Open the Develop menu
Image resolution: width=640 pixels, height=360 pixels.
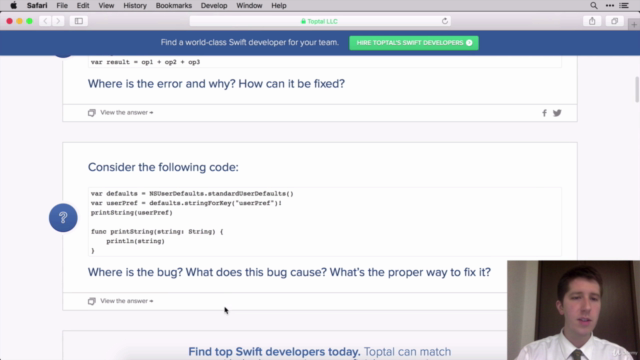[214, 6]
